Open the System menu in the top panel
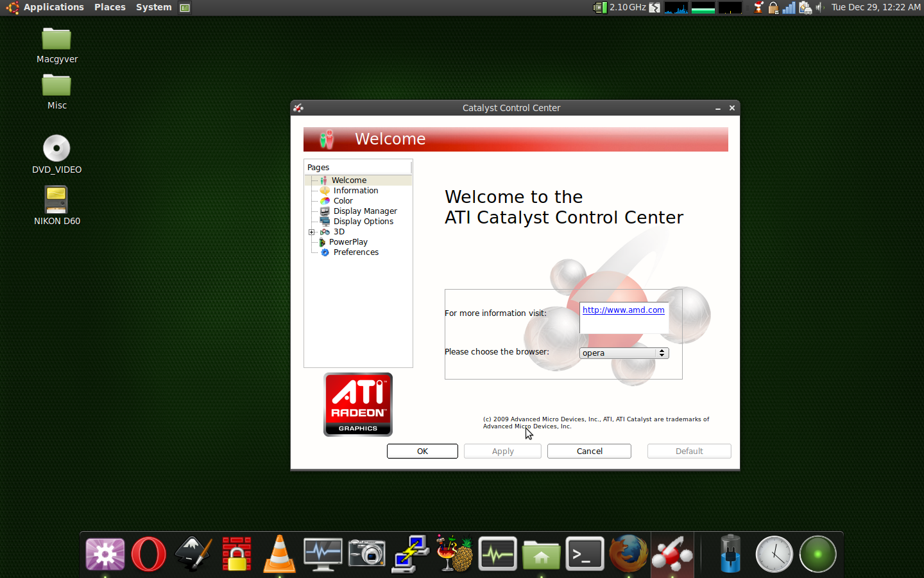 point(153,7)
